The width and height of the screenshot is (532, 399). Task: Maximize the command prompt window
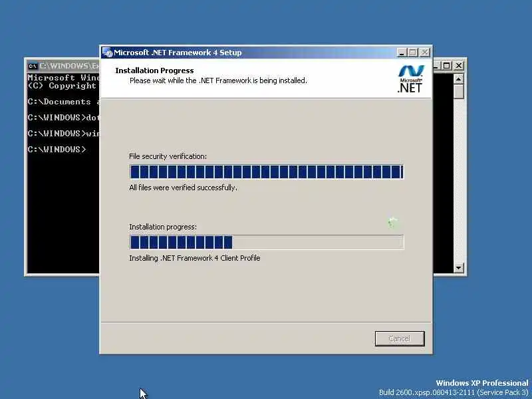point(446,65)
